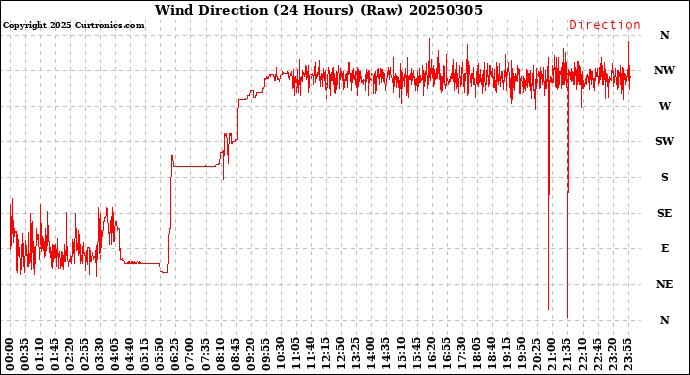This screenshot has height=375, width=690.
Task: Click the '07:00' time label
Action: pos(191,354)
